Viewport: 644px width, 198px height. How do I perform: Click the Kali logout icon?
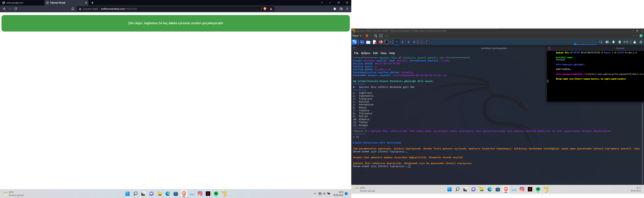pos(641,42)
